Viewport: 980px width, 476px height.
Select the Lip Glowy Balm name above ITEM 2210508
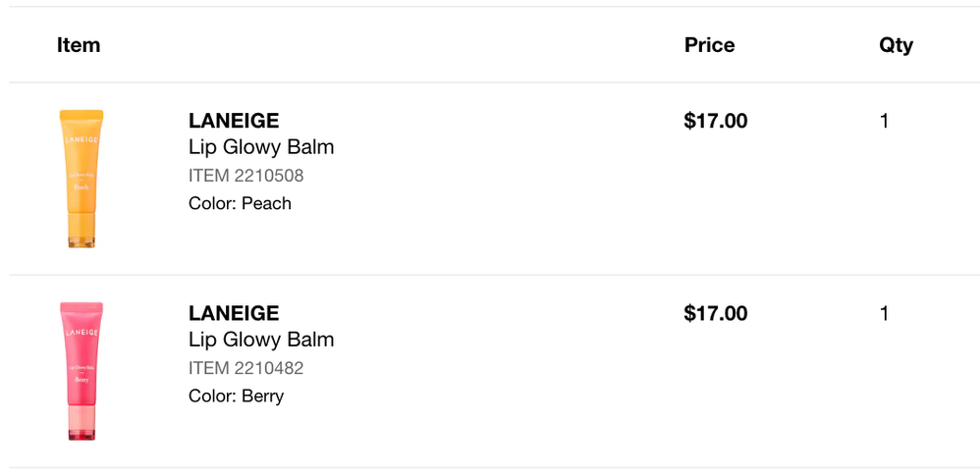261,147
